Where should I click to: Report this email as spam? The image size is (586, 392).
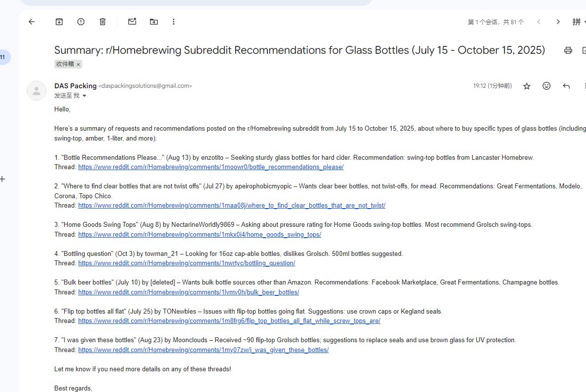pos(81,22)
